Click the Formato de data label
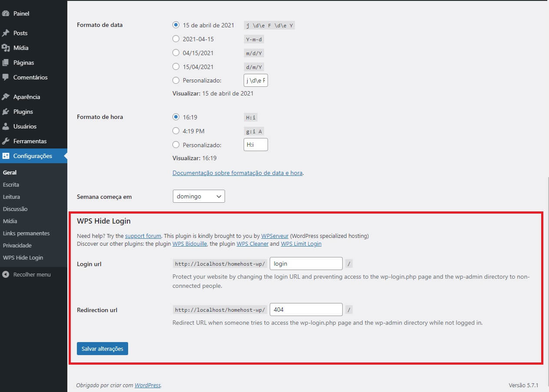The width and height of the screenshot is (549, 392). coord(100,25)
